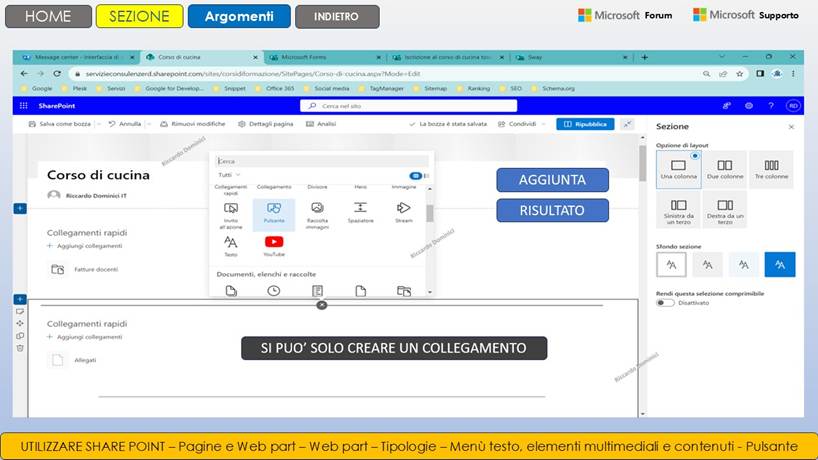Open the Microsoft Forum link

click(625, 15)
